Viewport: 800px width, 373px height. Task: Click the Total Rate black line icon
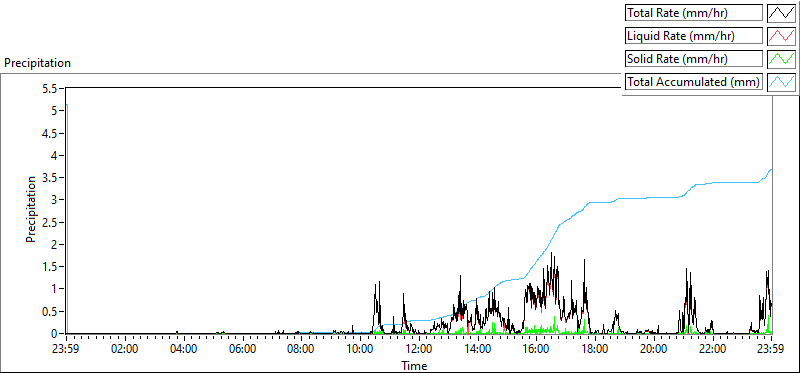[781, 13]
